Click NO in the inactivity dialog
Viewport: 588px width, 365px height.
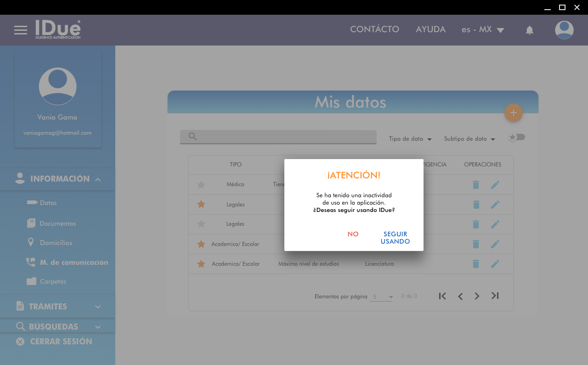pyautogui.click(x=353, y=234)
